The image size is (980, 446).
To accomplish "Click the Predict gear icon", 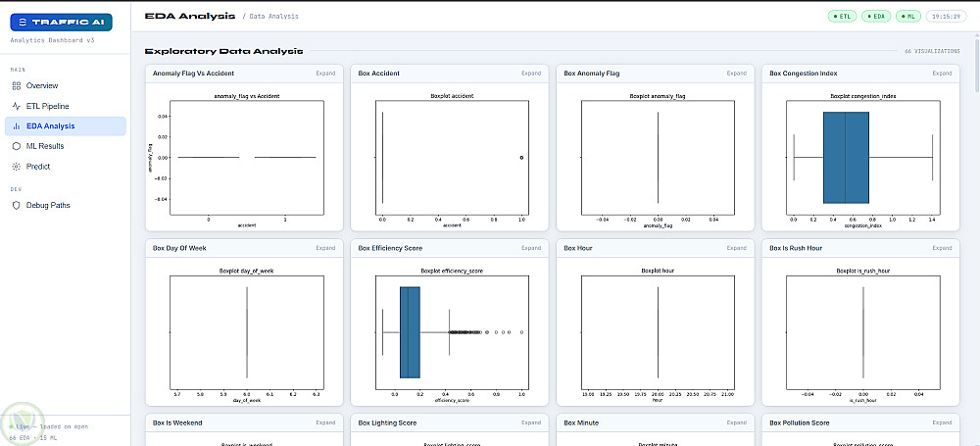I will 17,167.
